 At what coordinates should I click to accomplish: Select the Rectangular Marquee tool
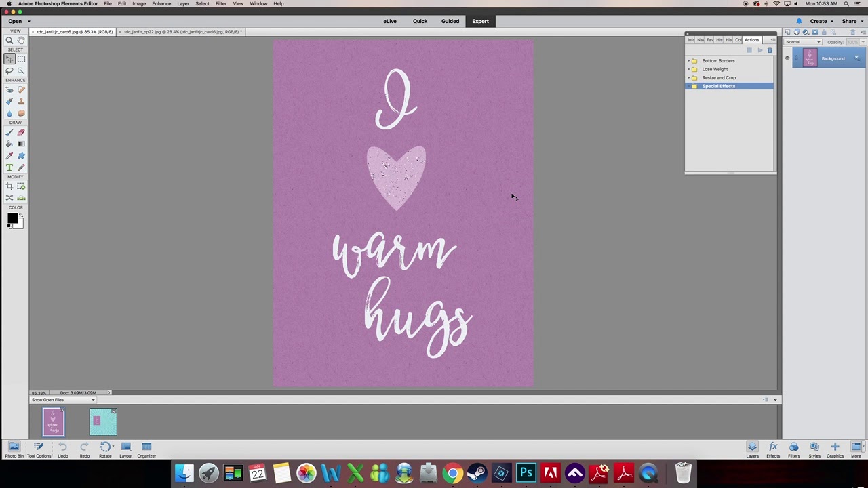tap(21, 59)
